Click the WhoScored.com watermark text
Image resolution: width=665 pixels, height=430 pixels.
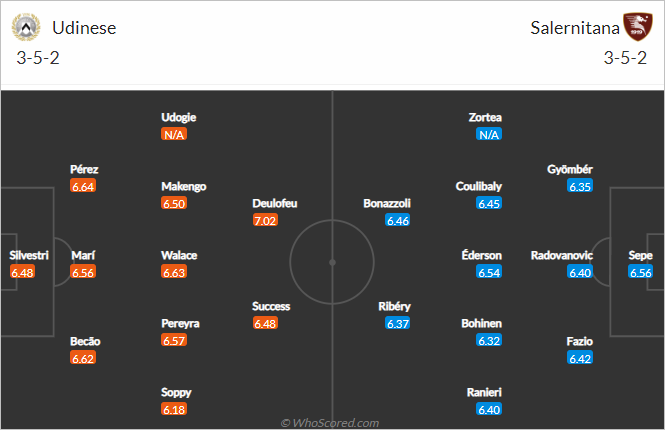(x=330, y=423)
